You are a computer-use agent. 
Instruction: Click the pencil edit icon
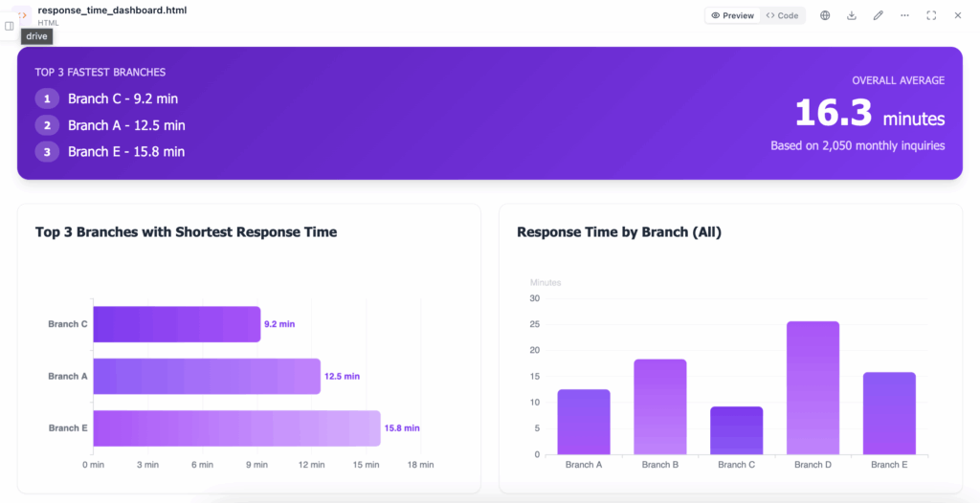[879, 15]
